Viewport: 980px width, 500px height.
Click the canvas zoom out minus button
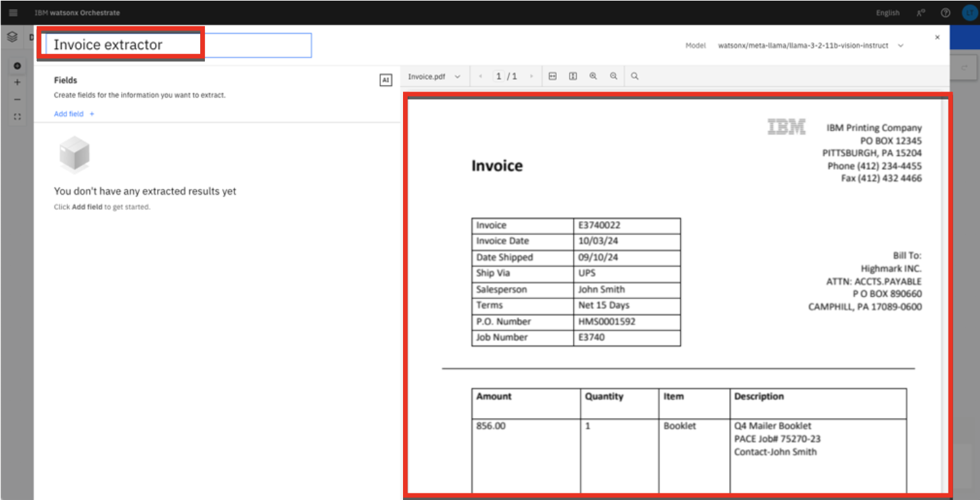click(x=17, y=99)
